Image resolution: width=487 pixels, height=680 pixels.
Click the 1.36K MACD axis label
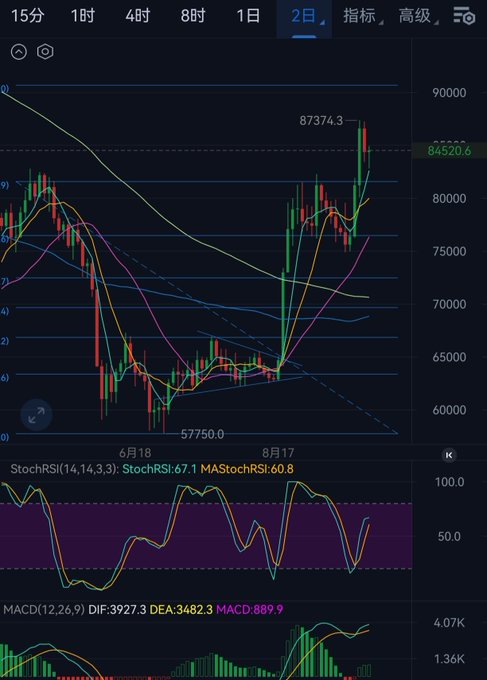(x=449, y=659)
